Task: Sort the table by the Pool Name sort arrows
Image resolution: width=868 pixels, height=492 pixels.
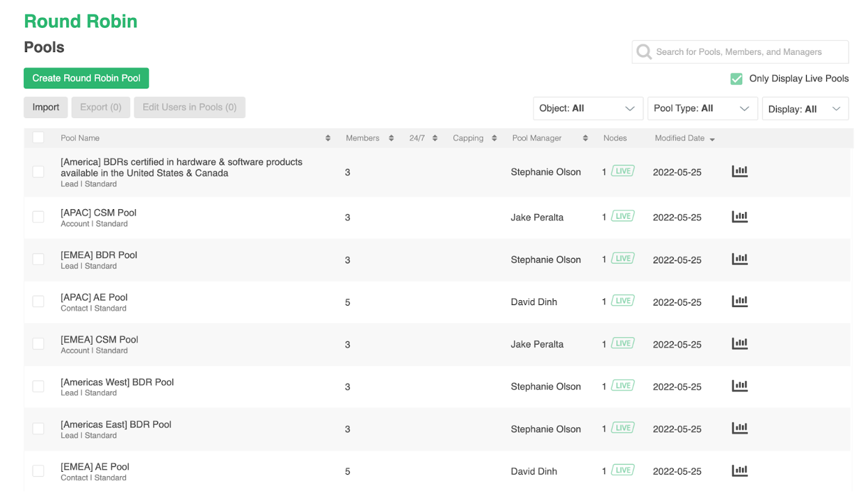Action: 328,138
